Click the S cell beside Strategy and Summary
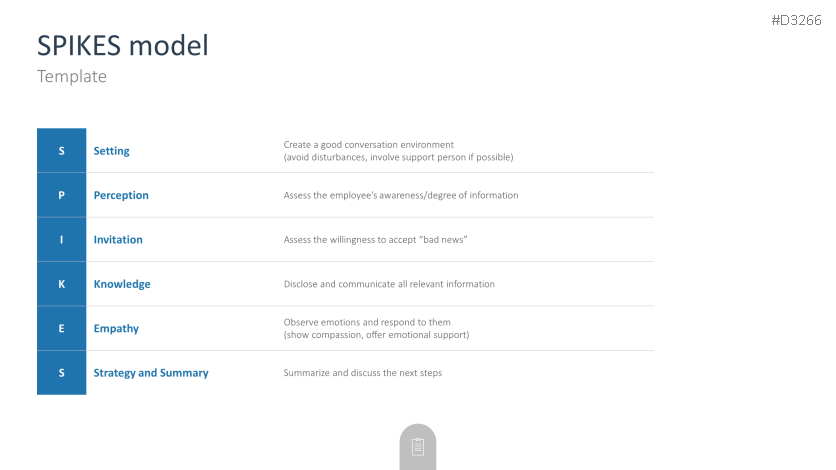 tap(62, 373)
